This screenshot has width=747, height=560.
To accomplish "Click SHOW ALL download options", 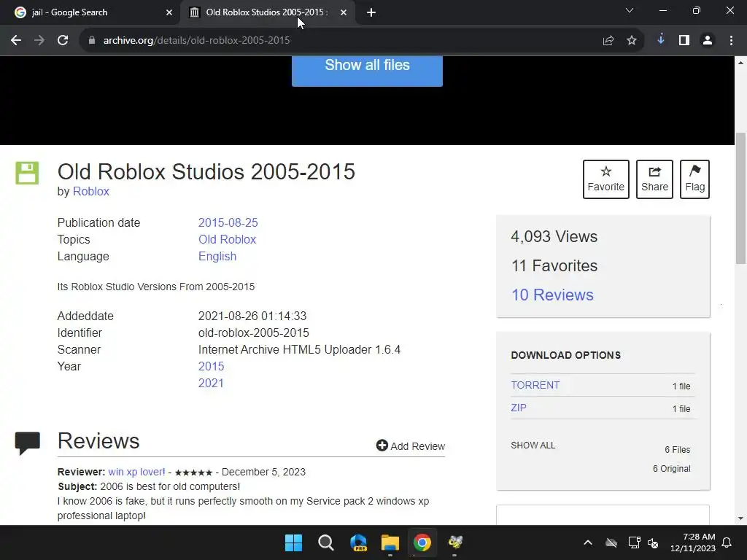I will tap(533, 446).
